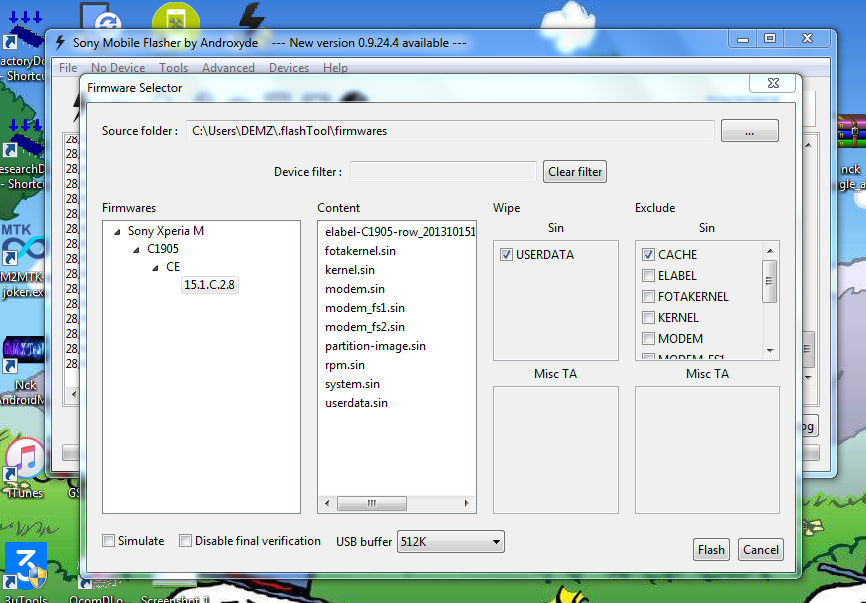
Task: Click the Exclude Sin scrollbar thumb
Action: [x=769, y=281]
